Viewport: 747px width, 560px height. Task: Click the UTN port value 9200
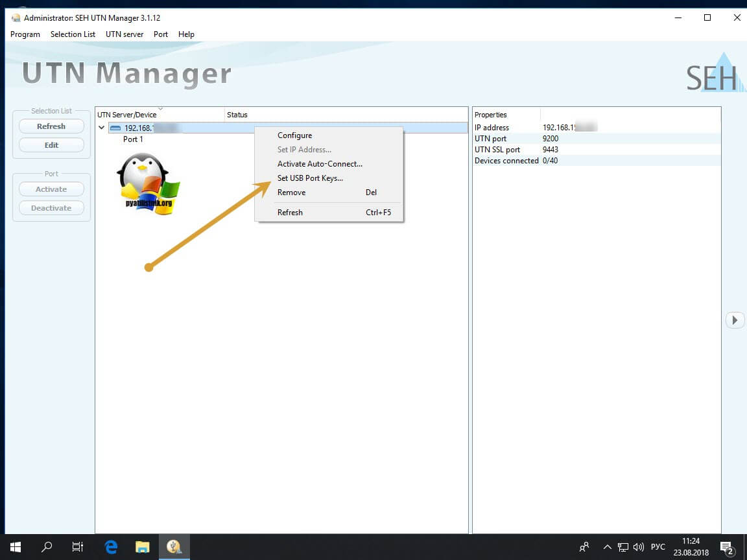point(551,139)
